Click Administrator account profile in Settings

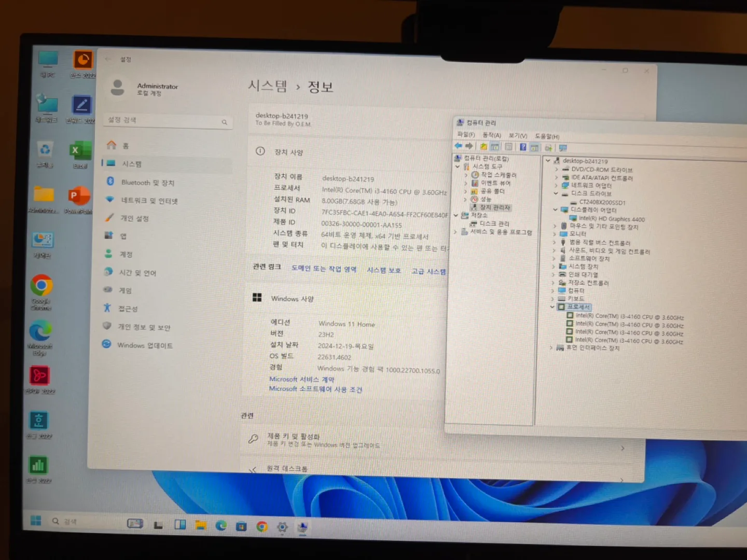pos(144,88)
